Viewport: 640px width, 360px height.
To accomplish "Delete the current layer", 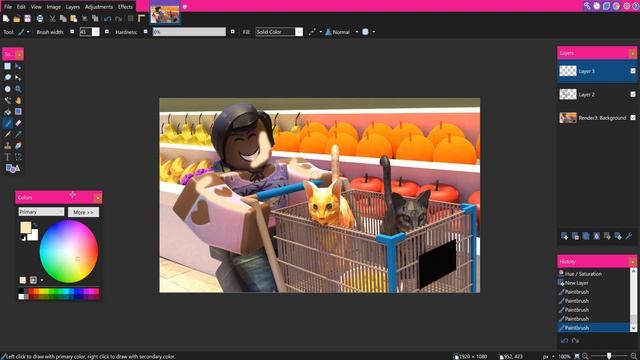I will click(x=575, y=236).
